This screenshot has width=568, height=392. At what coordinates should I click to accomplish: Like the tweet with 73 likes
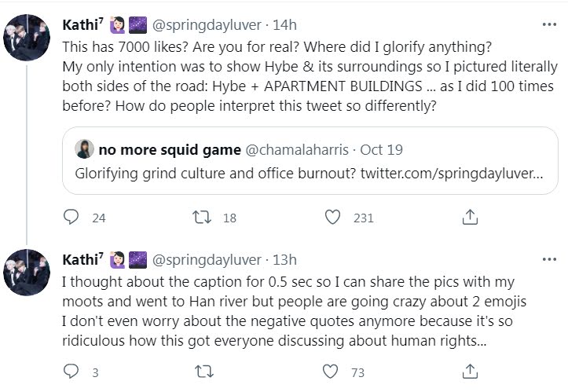pos(333,371)
